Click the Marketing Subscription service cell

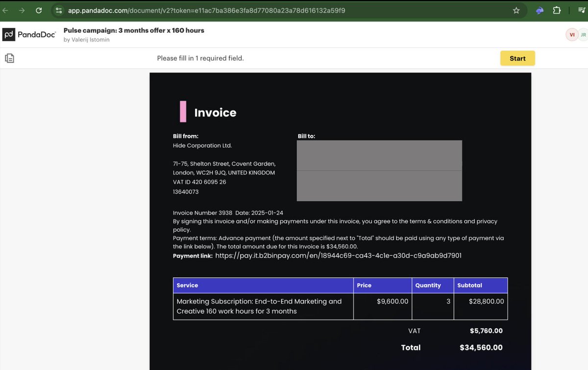coord(263,306)
